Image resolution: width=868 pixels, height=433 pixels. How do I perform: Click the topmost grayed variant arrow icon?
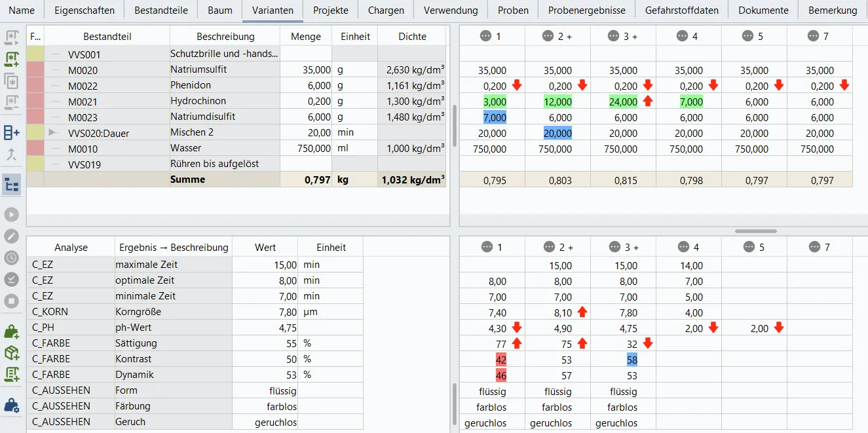click(x=12, y=39)
